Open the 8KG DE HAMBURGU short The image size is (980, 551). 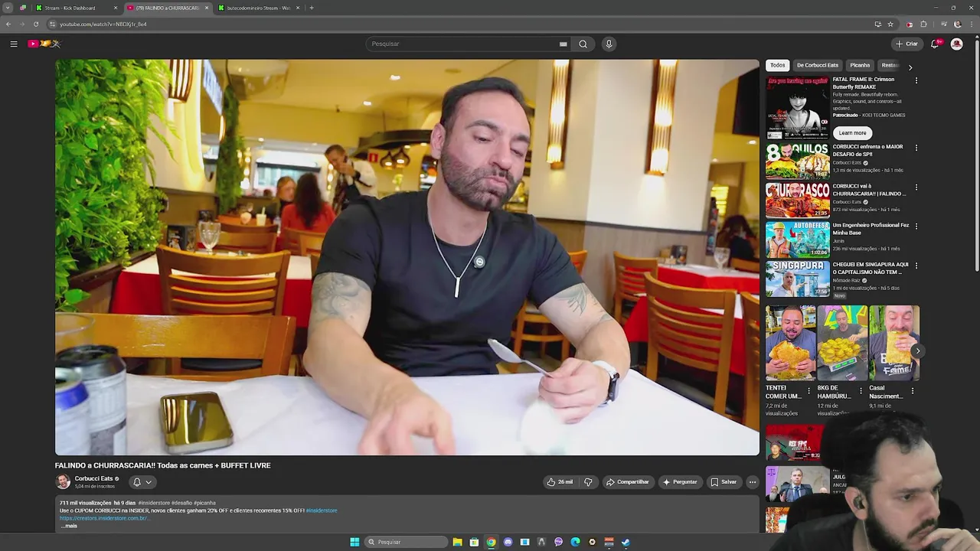(x=842, y=343)
